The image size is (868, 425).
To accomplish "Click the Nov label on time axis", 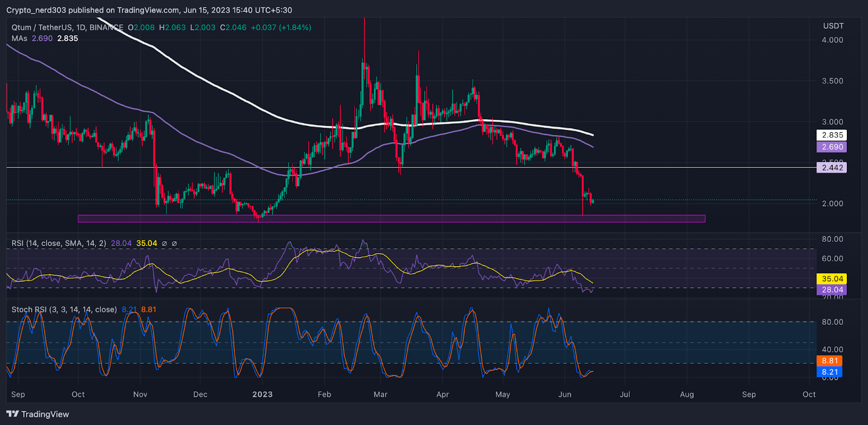I will (141, 395).
